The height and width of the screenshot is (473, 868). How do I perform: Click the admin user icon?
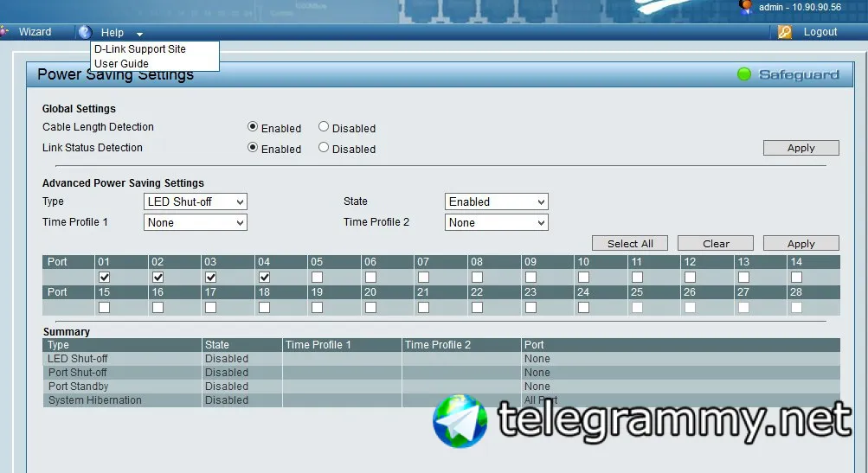point(746,7)
